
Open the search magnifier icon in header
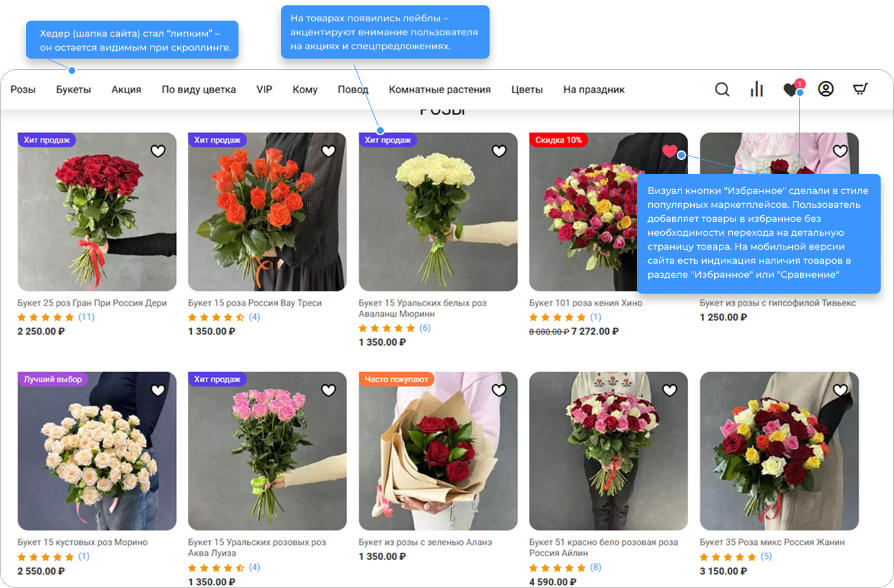click(x=722, y=89)
